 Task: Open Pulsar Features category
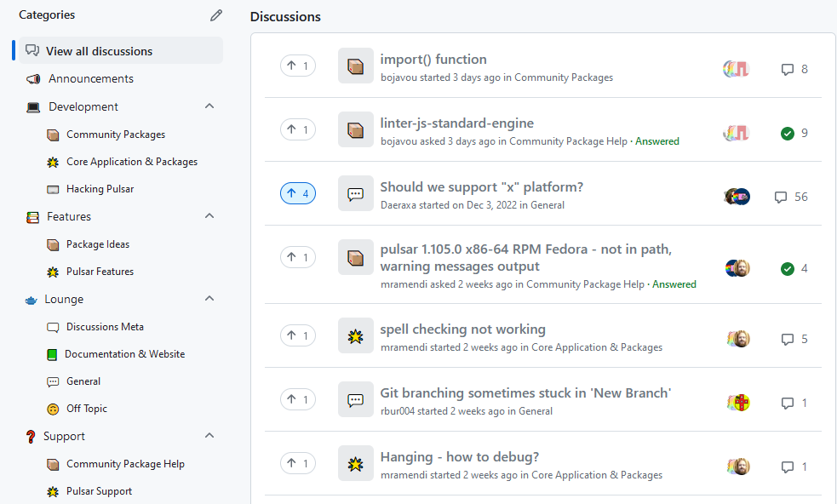point(100,272)
